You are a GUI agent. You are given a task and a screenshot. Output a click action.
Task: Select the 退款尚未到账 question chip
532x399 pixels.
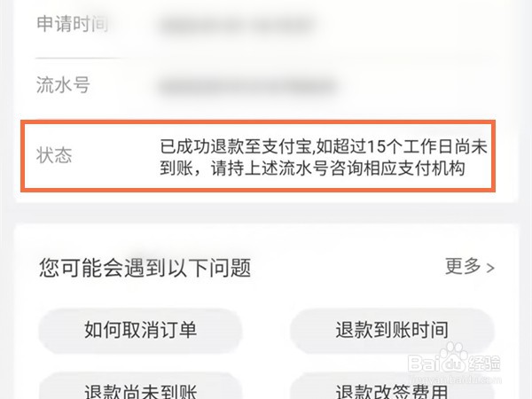coord(140,387)
